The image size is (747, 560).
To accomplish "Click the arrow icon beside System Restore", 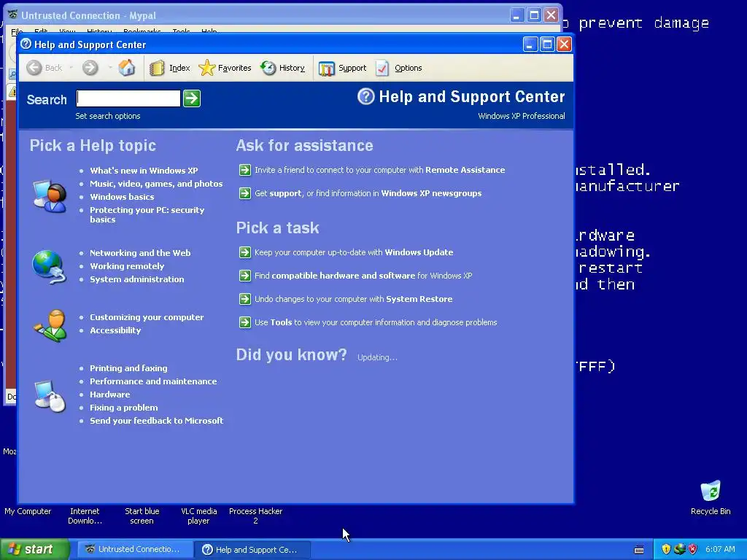I will point(245,299).
